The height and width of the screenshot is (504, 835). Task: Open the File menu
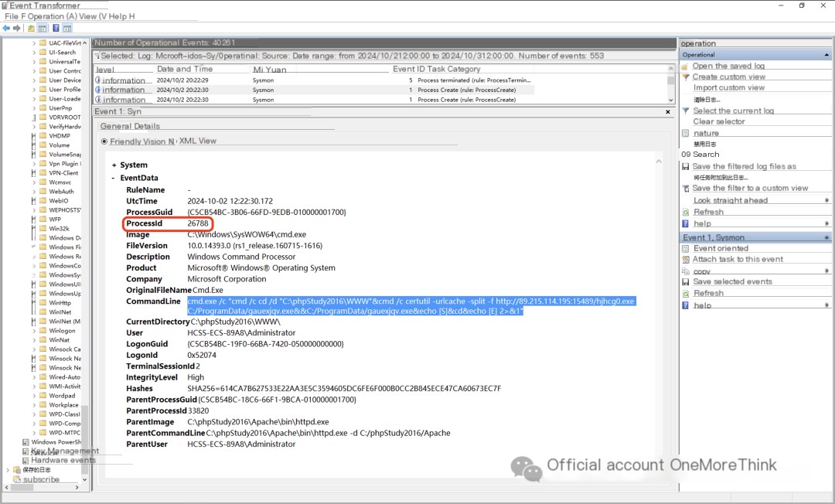[11, 16]
